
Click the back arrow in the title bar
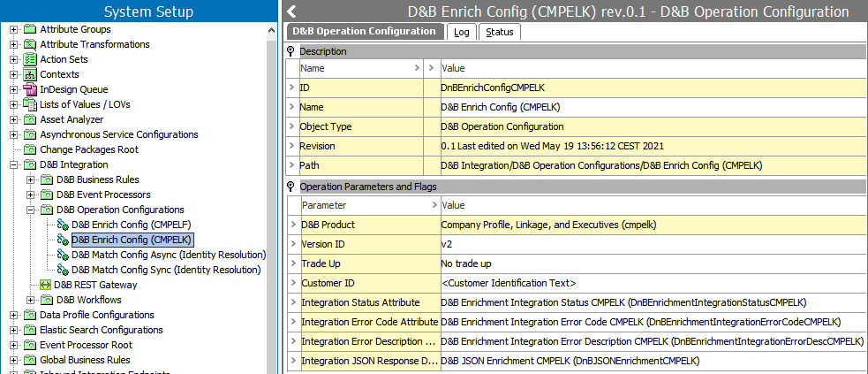pos(292,11)
